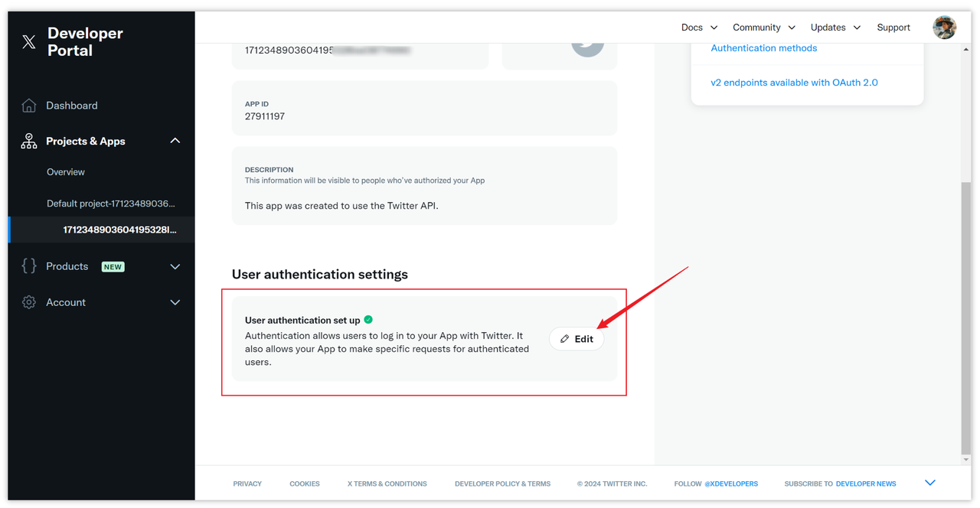Click the green check icon beside authentication set up
The width and height of the screenshot is (980, 508).
pyautogui.click(x=368, y=320)
